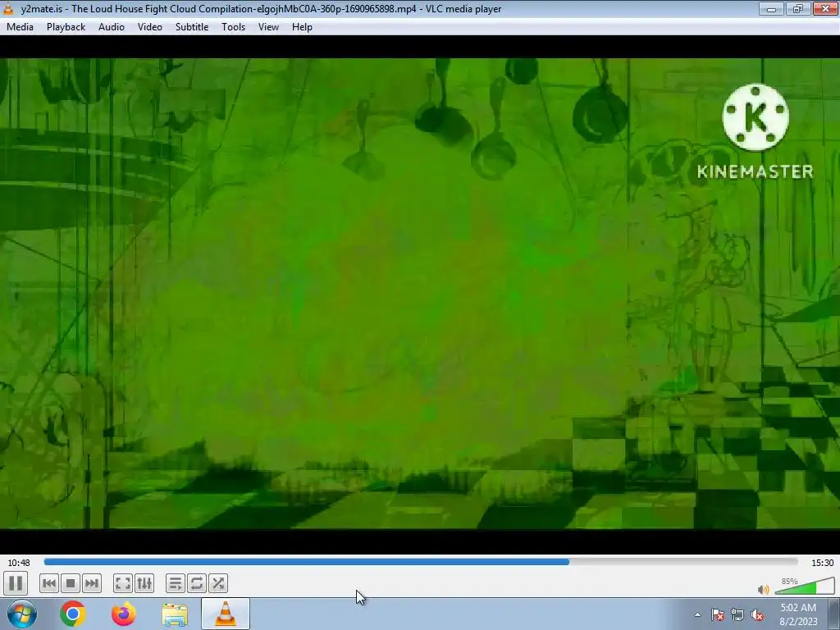Open the Video menu
Viewport: 840px width, 630px height.
click(x=150, y=27)
